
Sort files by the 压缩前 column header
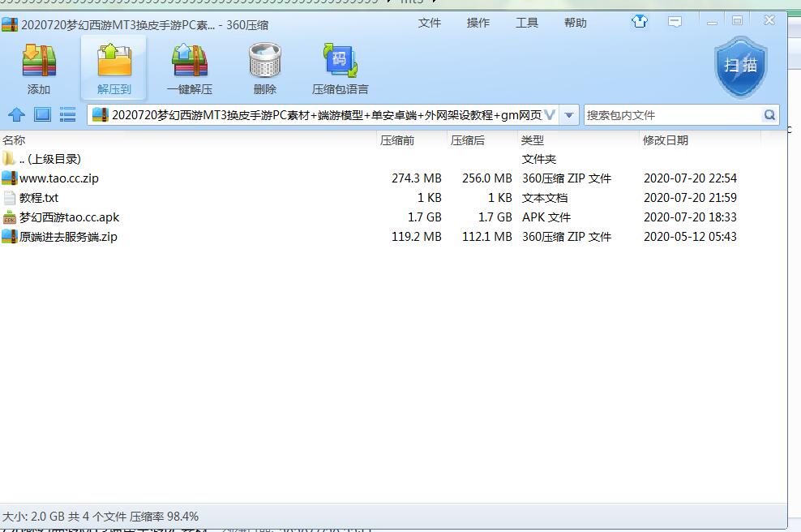pyautogui.click(x=397, y=140)
